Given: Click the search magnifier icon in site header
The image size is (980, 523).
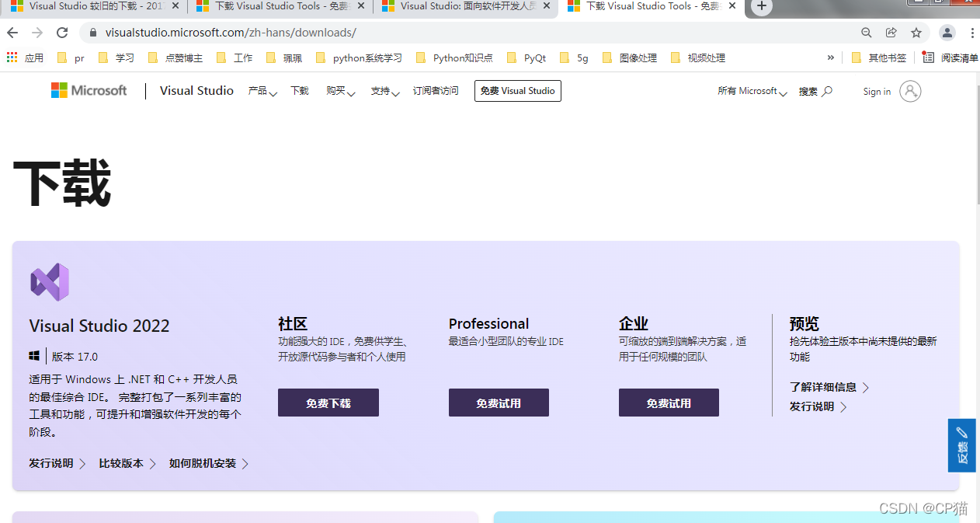Looking at the screenshot, I should 827,91.
